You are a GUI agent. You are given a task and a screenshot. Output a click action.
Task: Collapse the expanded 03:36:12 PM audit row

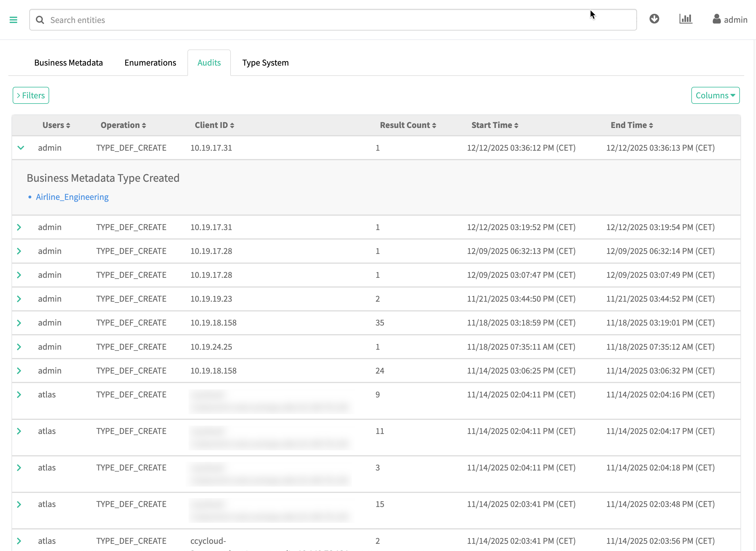(x=21, y=148)
